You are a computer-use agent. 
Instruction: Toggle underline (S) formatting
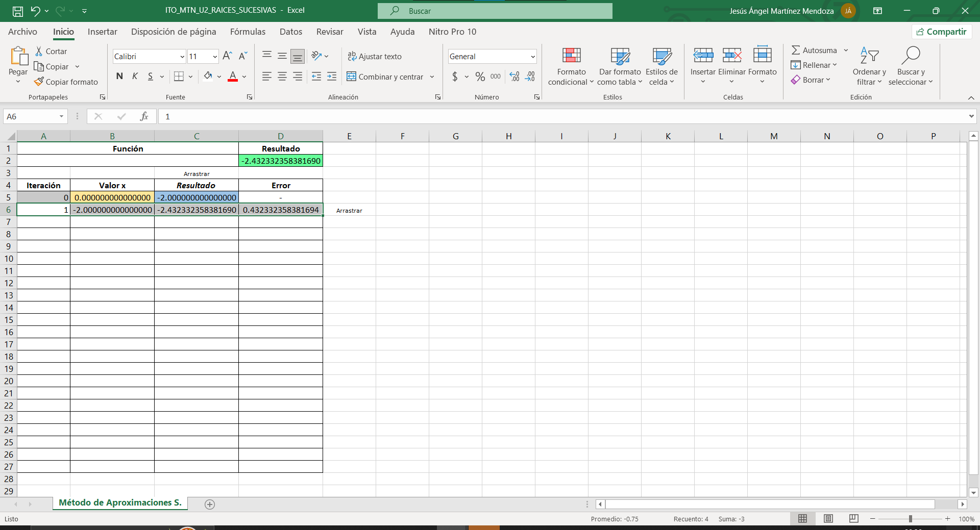150,77
